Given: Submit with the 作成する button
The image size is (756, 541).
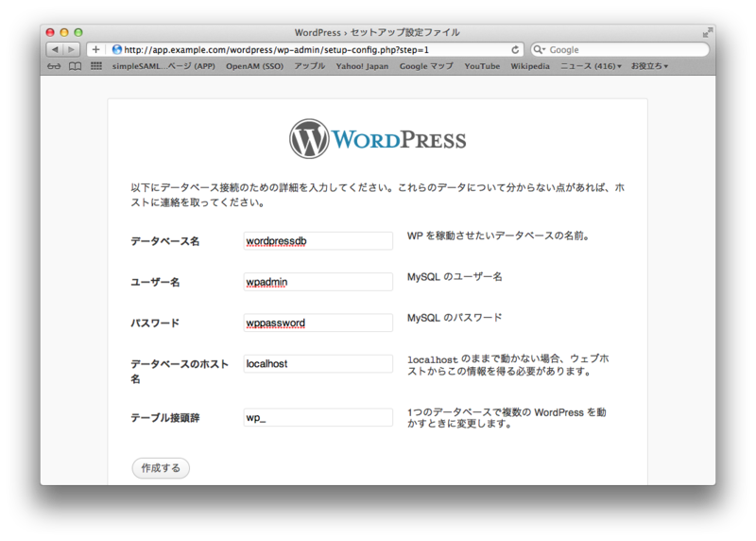Looking at the screenshot, I should click(161, 468).
